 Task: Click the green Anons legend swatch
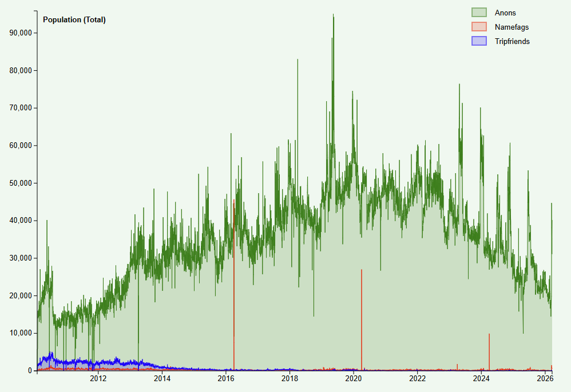pos(479,13)
